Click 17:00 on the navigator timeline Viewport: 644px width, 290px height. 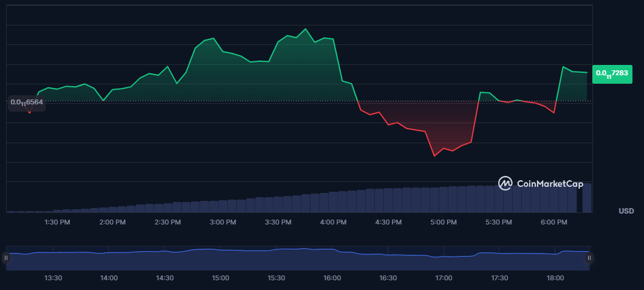(444, 278)
